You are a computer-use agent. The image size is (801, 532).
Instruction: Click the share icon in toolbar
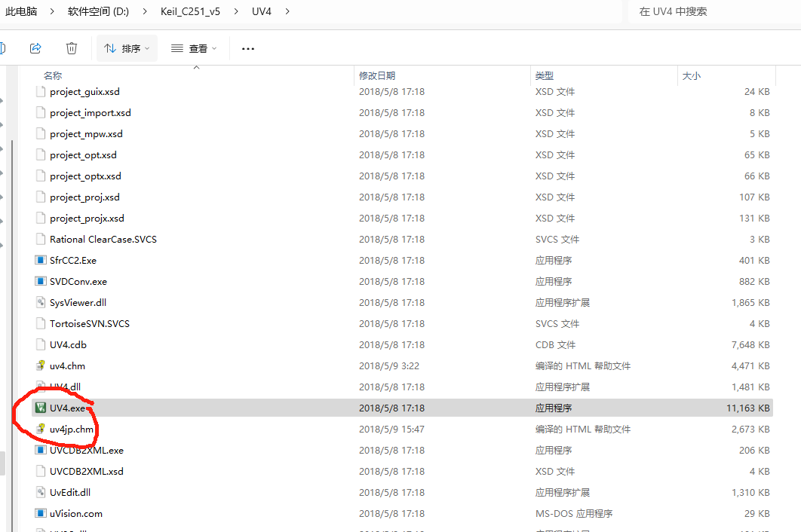(35, 48)
